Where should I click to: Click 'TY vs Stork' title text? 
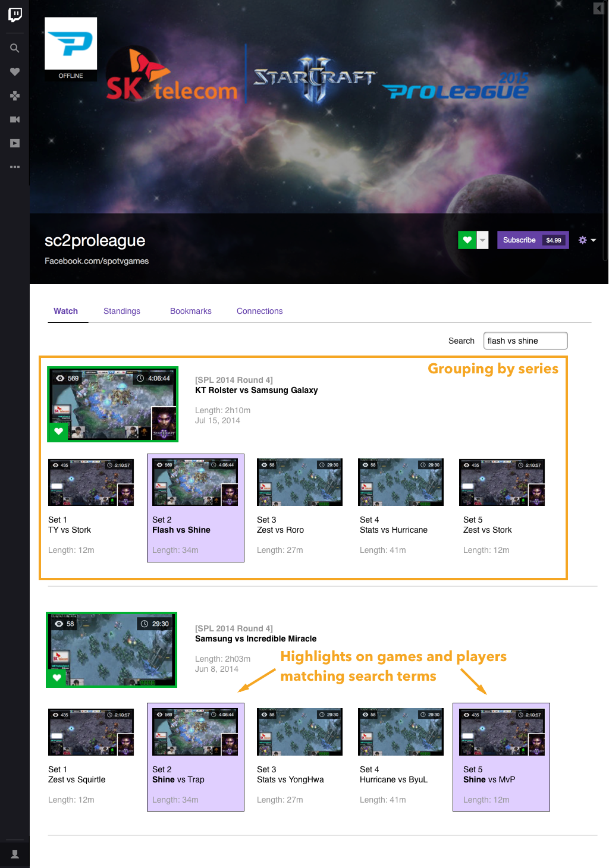[x=70, y=530]
